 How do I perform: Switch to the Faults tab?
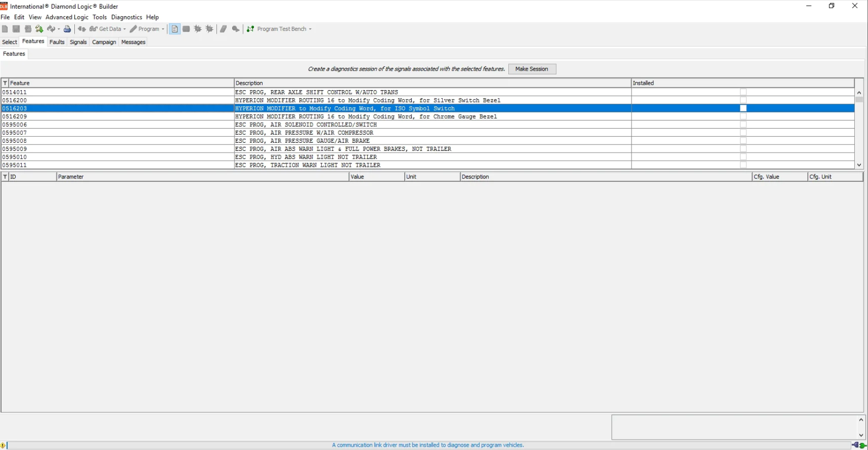click(x=57, y=42)
